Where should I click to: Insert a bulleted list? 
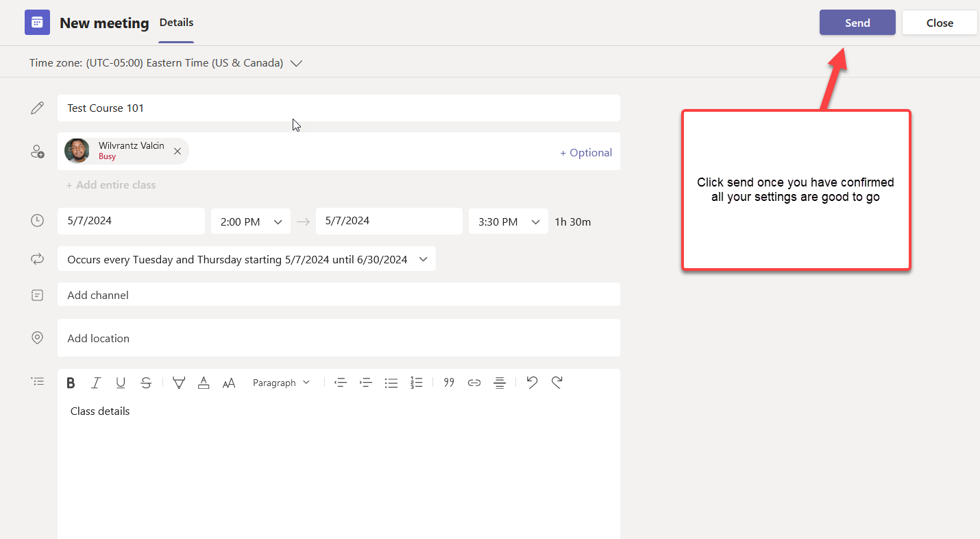(x=391, y=383)
